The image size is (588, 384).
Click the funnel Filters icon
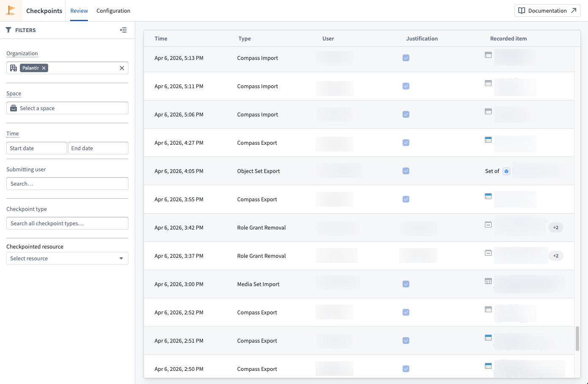(8, 30)
